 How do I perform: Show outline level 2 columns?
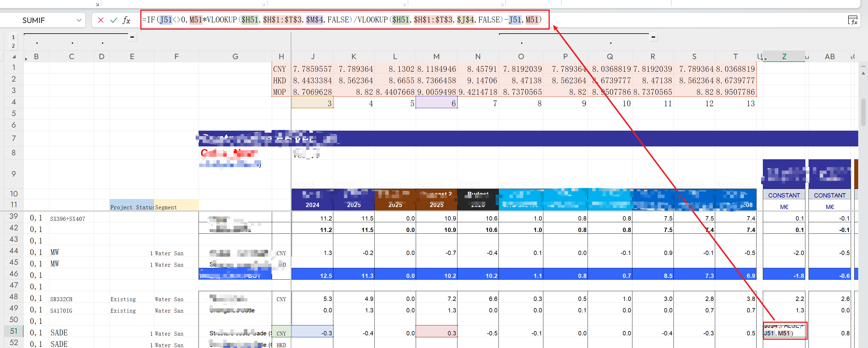pos(13,46)
